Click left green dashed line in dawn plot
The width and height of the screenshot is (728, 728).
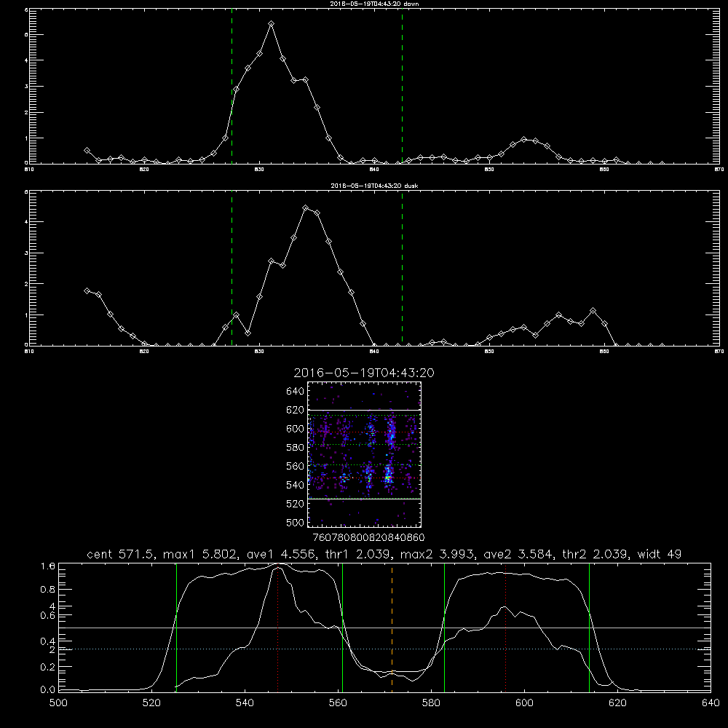click(232, 86)
